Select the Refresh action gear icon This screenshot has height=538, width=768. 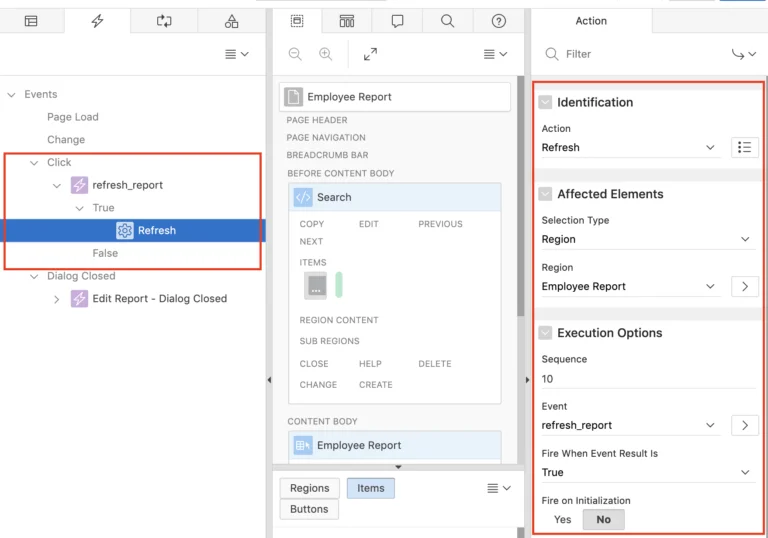coord(124,230)
